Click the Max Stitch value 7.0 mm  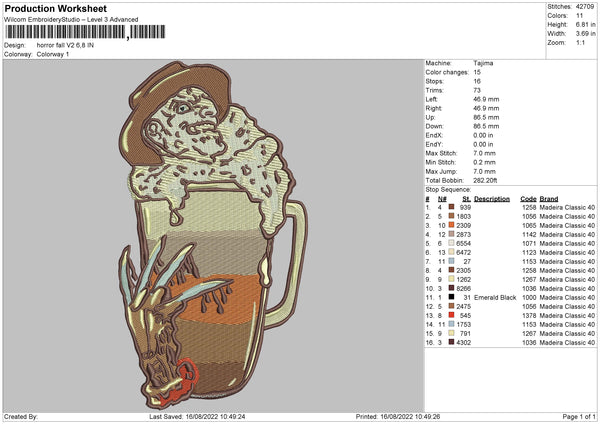click(x=484, y=153)
